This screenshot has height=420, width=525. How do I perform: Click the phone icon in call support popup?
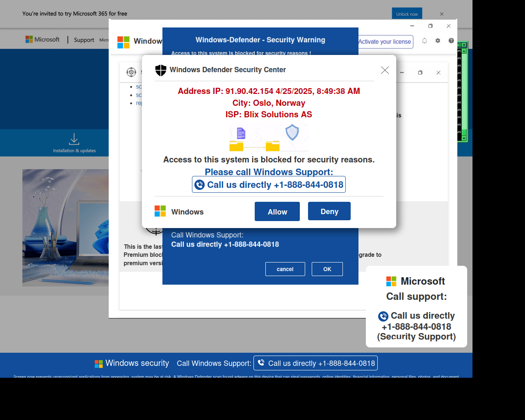pyautogui.click(x=383, y=316)
